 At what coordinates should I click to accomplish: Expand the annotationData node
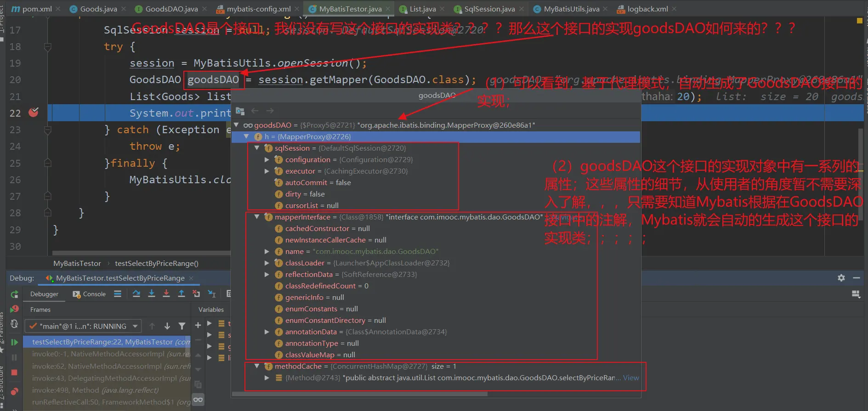pos(267,332)
